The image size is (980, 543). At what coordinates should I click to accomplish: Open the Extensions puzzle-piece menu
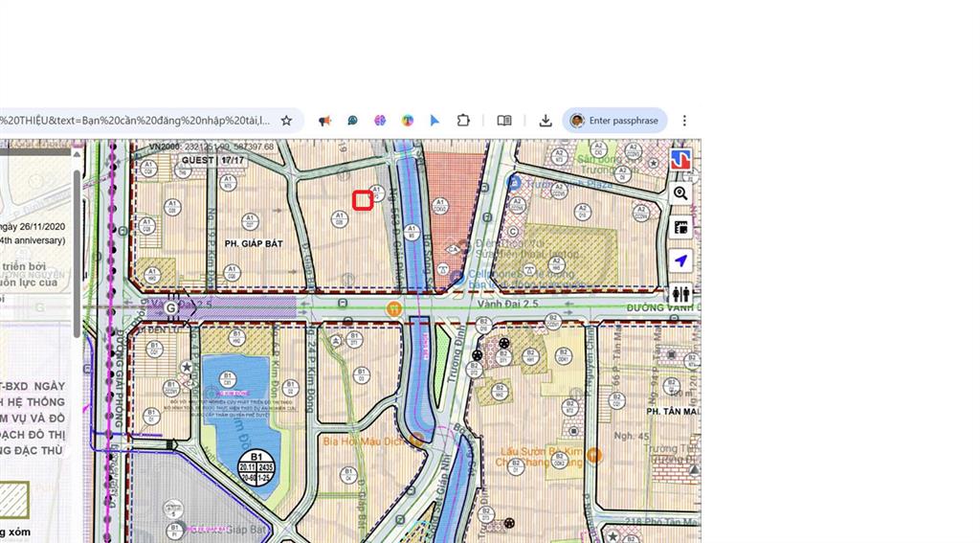pos(463,121)
